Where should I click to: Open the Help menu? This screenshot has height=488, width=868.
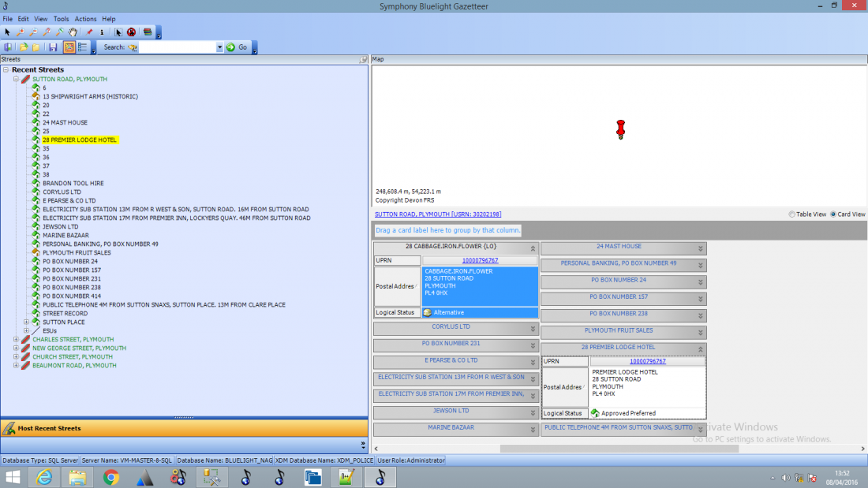[x=109, y=19]
